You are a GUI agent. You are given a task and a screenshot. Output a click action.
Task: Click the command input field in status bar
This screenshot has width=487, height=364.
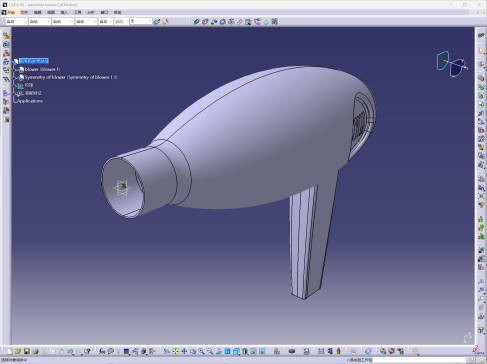(x=418, y=360)
